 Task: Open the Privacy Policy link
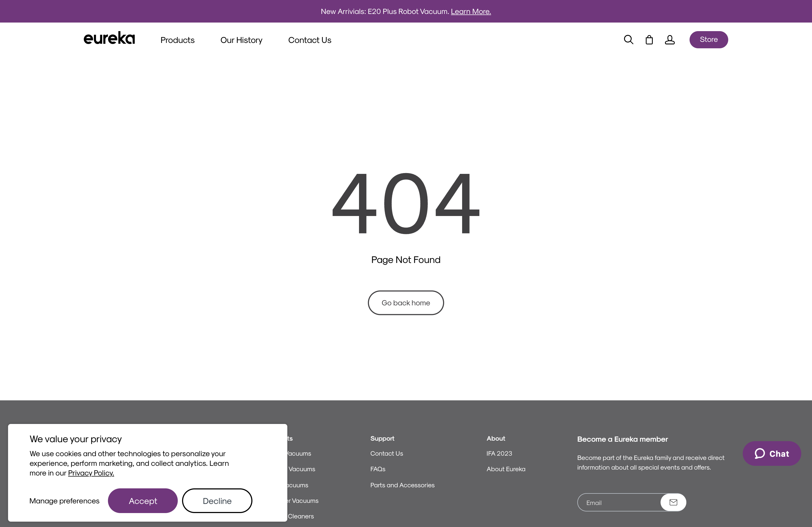tap(91, 473)
